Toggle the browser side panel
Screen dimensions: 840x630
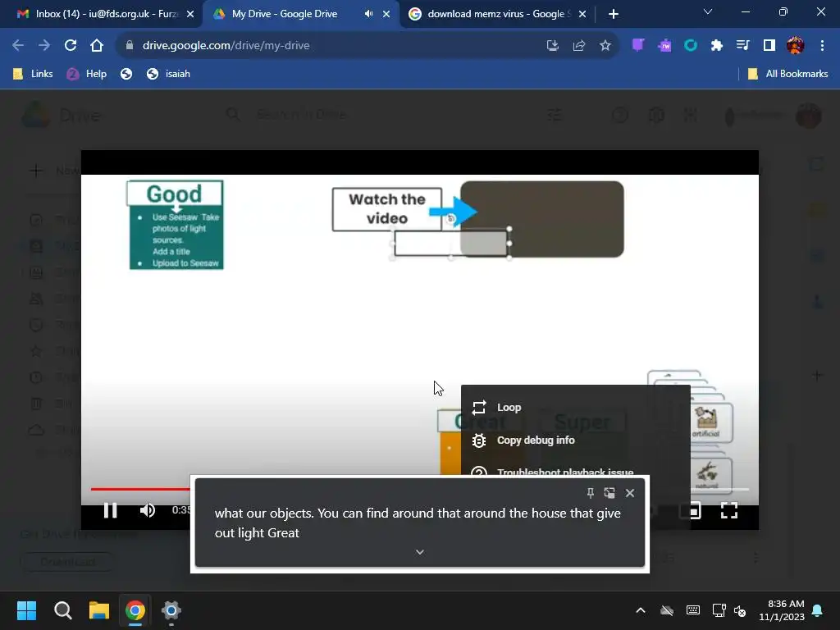click(769, 46)
